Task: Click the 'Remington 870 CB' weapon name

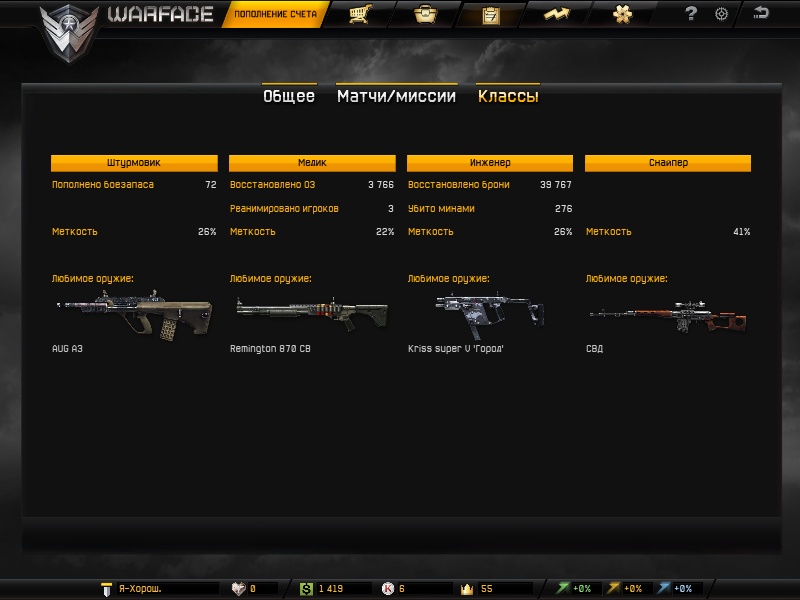Action: (270, 349)
